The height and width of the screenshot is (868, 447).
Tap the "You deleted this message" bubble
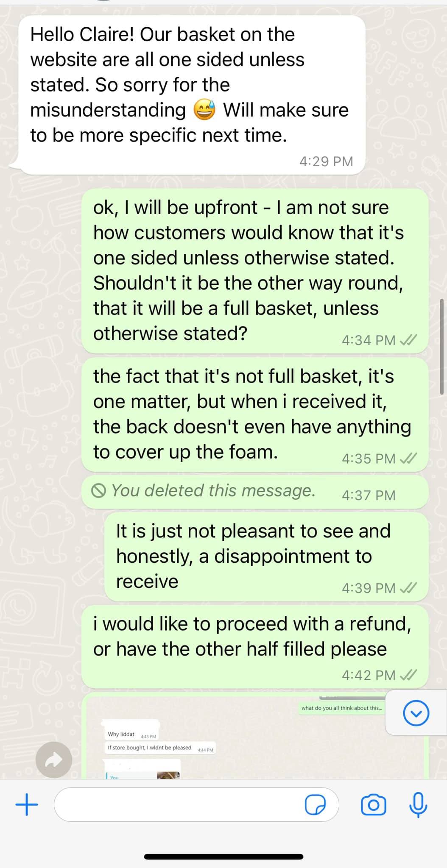pos(255,492)
